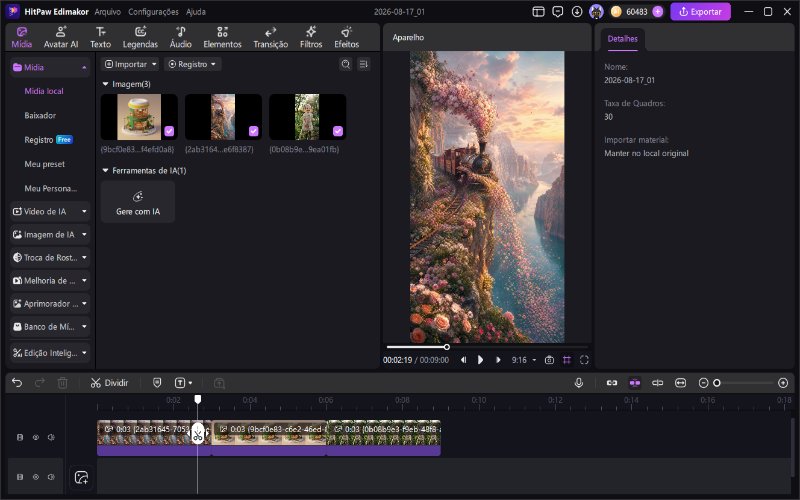Image resolution: width=800 pixels, height=500 pixels.
Task: Open the Registro dropdown in media panel
Action: point(192,64)
